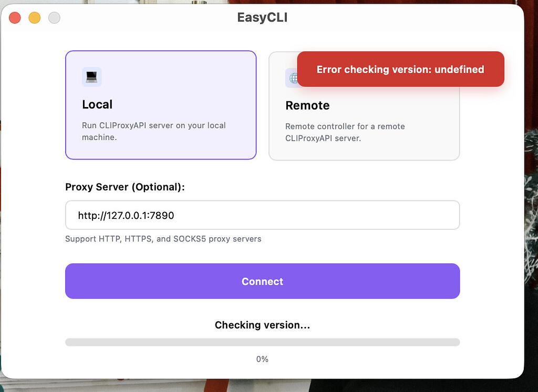Screen dimensions: 538x392
Task: Click the 'Proxy Server (Optional):' label
Action: (125, 187)
